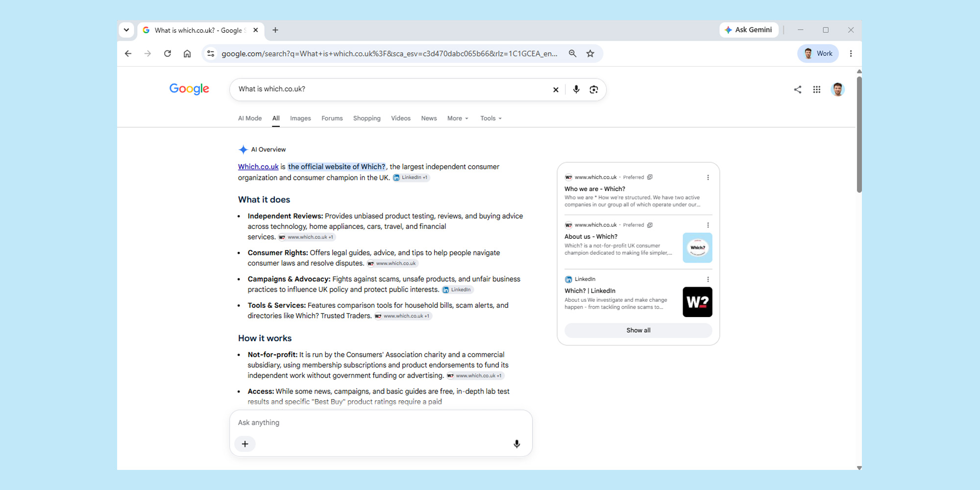Open 'Who we are - Which?' source link
The image size is (980, 490).
(595, 189)
